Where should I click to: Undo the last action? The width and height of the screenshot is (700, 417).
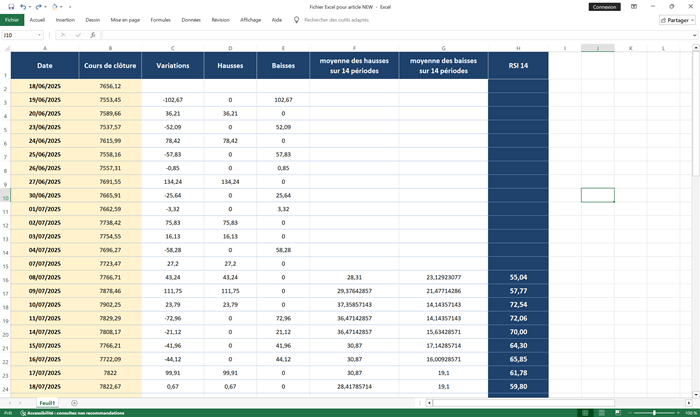click(x=22, y=6)
